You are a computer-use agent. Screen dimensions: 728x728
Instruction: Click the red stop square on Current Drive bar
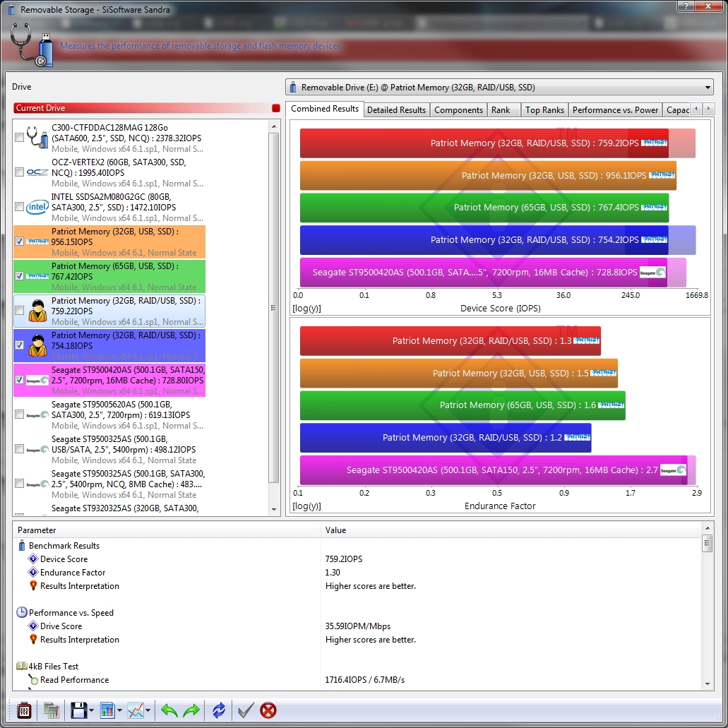point(276,108)
